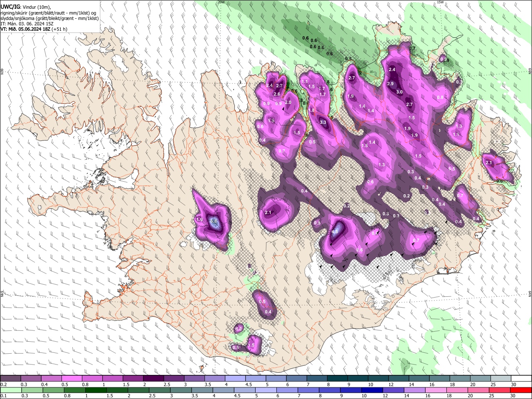
Task: Select the valid time 'VT: Mið. 05.06.2024 18Z'
Action: (x=25, y=29)
